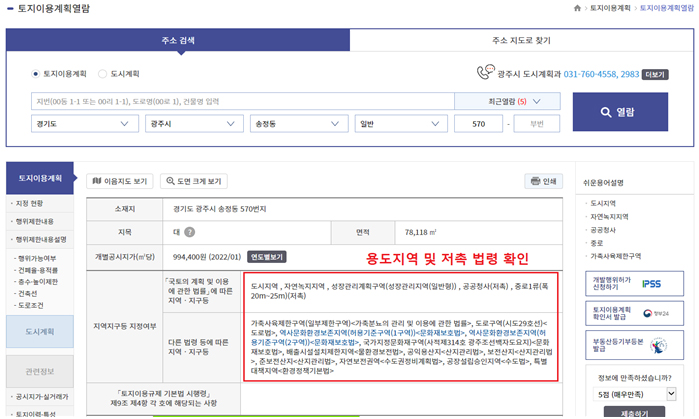Viewport: 699px width, 419px height.
Task: Click the 부번 sub-number input field
Action: coord(537,124)
